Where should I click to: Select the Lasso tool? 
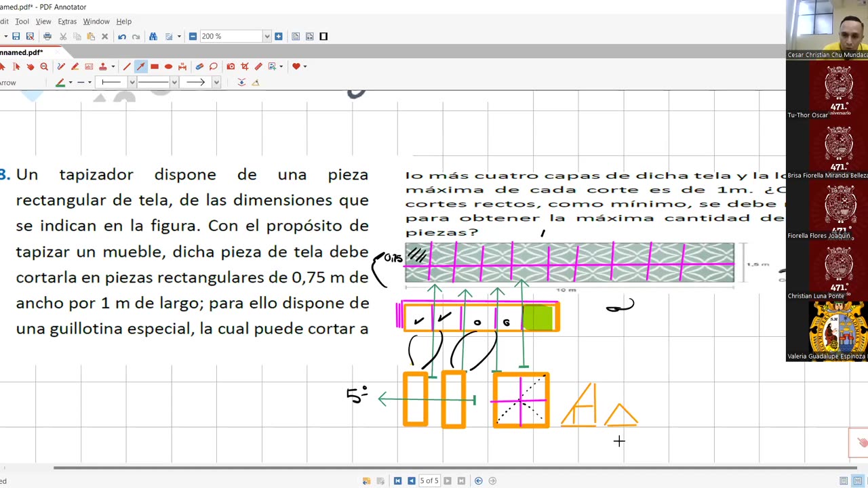214,66
